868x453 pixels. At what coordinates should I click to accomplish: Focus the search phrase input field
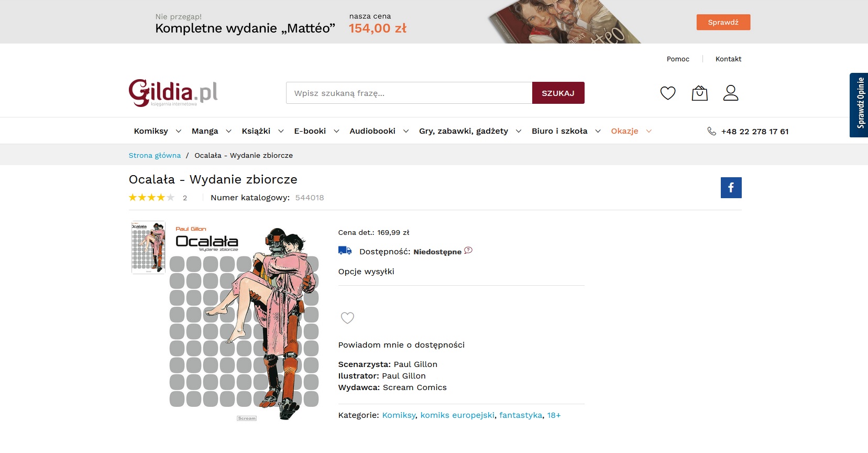[409, 93]
